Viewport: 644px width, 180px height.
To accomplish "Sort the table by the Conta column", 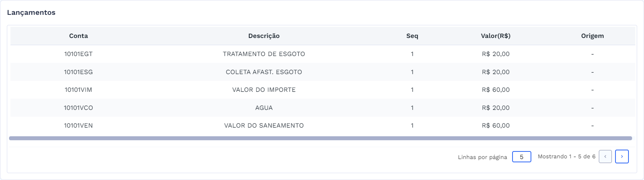I will [78, 36].
